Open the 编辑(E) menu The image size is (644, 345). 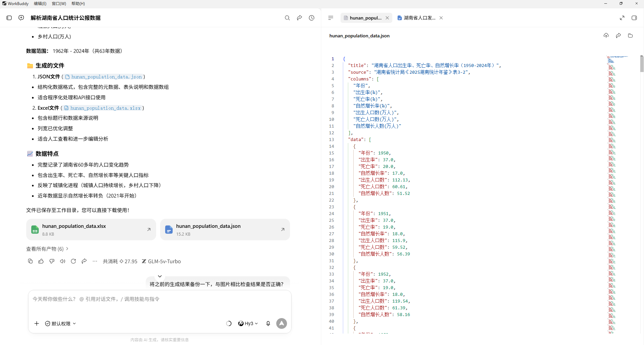(40, 4)
